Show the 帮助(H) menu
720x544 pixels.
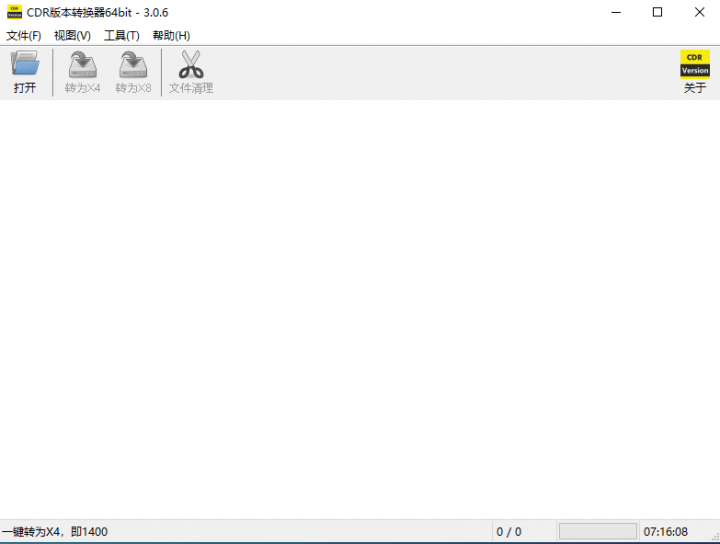click(171, 35)
